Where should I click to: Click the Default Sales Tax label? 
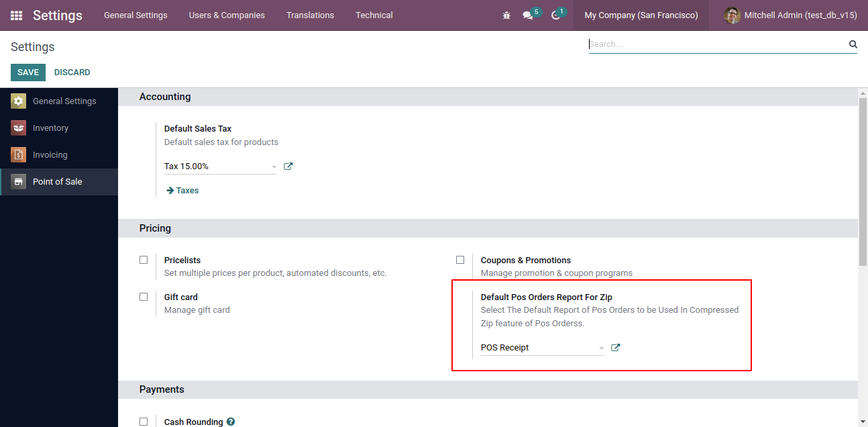pyautogui.click(x=198, y=129)
